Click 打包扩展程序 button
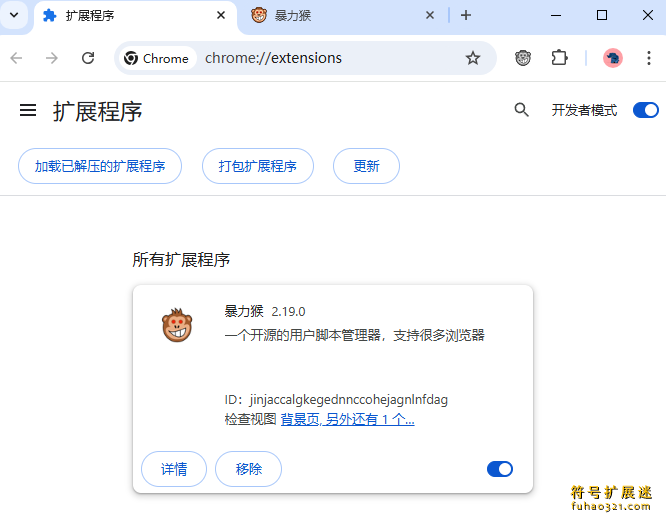 (258, 166)
